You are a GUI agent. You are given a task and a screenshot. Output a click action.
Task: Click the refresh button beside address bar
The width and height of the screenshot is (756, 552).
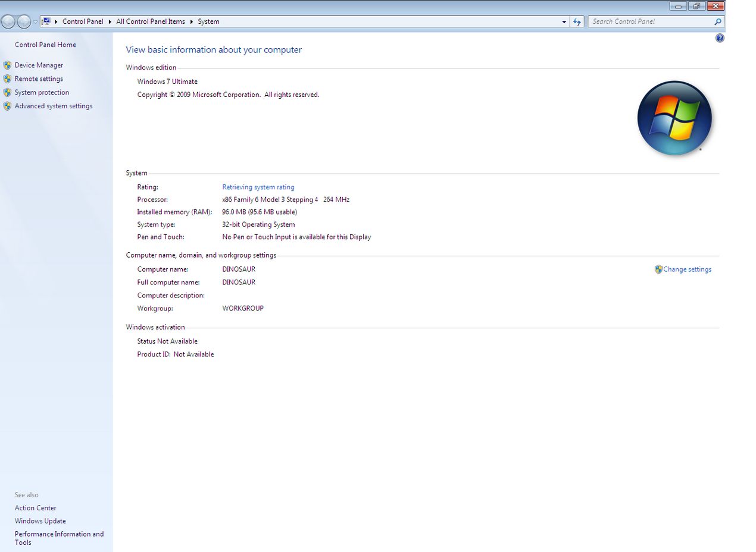click(577, 21)
